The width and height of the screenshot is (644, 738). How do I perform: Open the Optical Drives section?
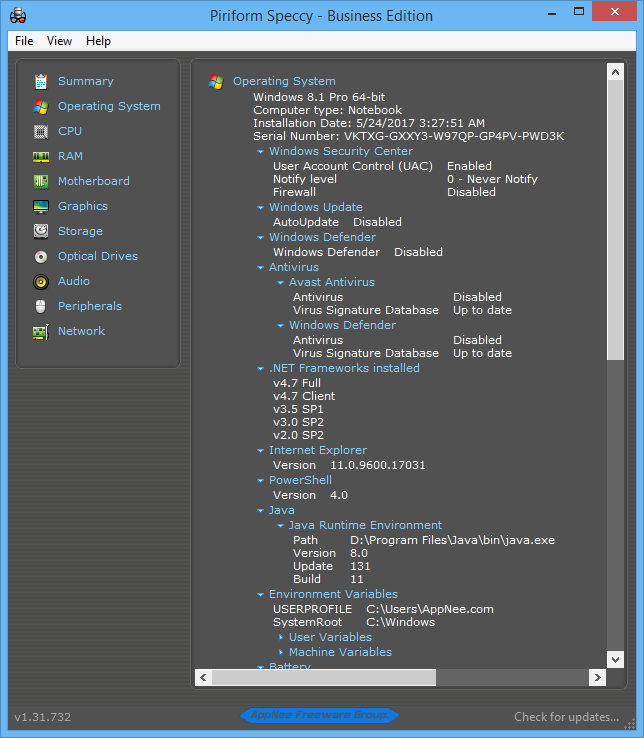pos(98,256)
